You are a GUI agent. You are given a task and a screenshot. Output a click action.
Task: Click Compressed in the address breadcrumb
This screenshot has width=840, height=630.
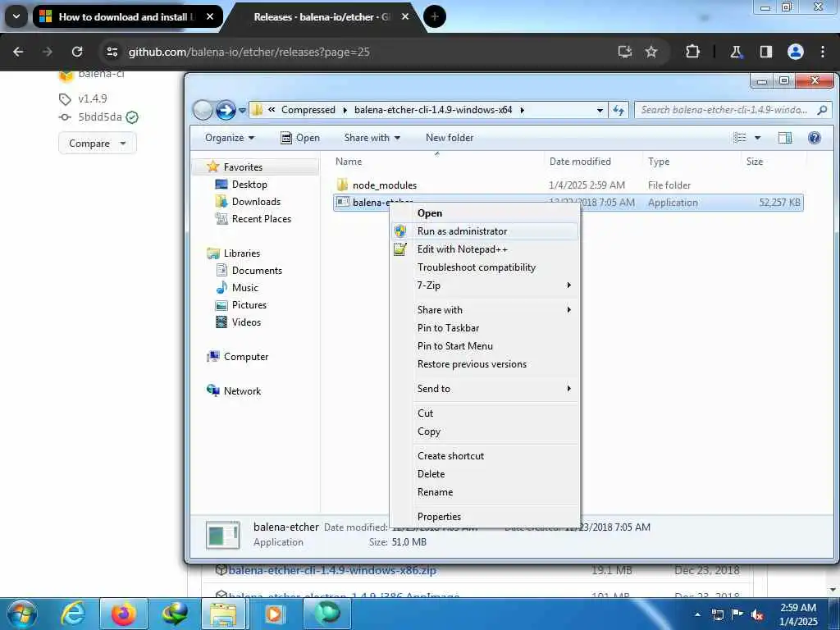(308, 110)
